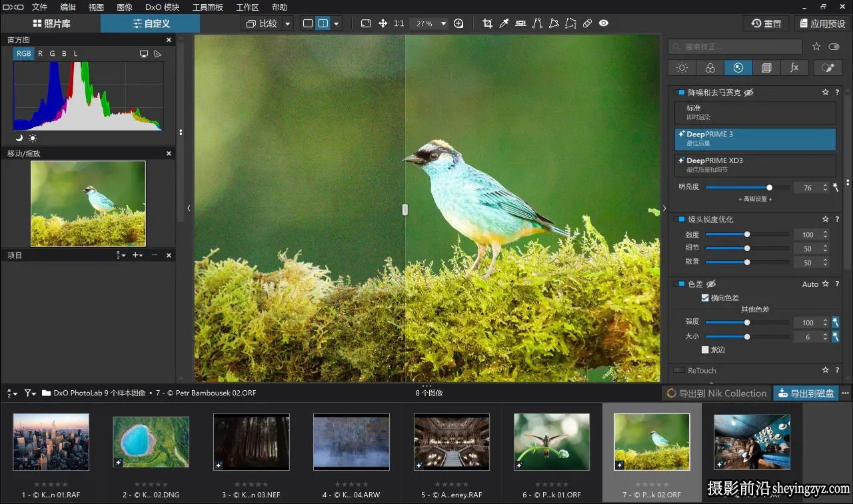Enable the 紫边 checkbox

(705, 350)
